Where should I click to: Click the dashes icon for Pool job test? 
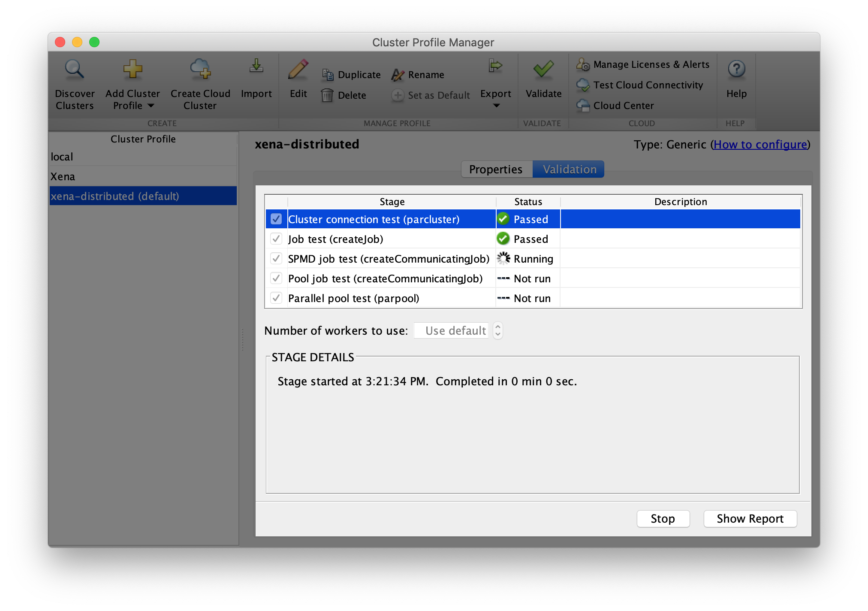(x=503, y=278)
